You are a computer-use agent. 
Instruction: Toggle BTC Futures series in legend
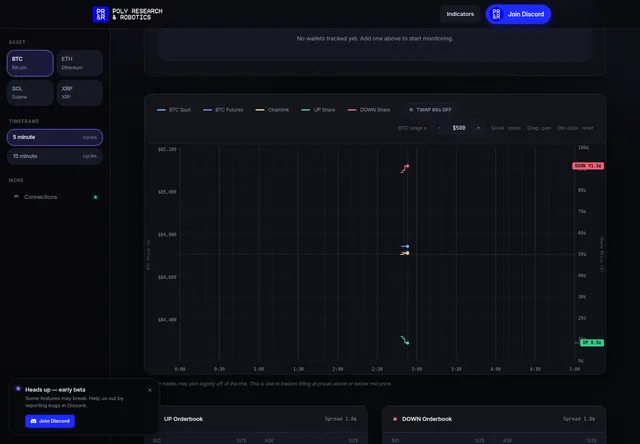[223, 110]
